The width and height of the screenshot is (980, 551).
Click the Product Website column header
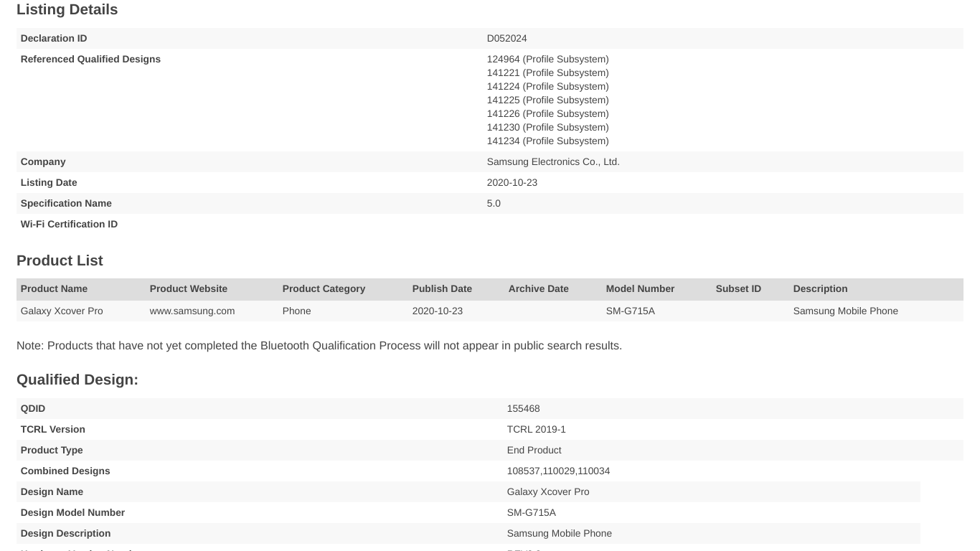pyautogui.click(x=189, y=288)
